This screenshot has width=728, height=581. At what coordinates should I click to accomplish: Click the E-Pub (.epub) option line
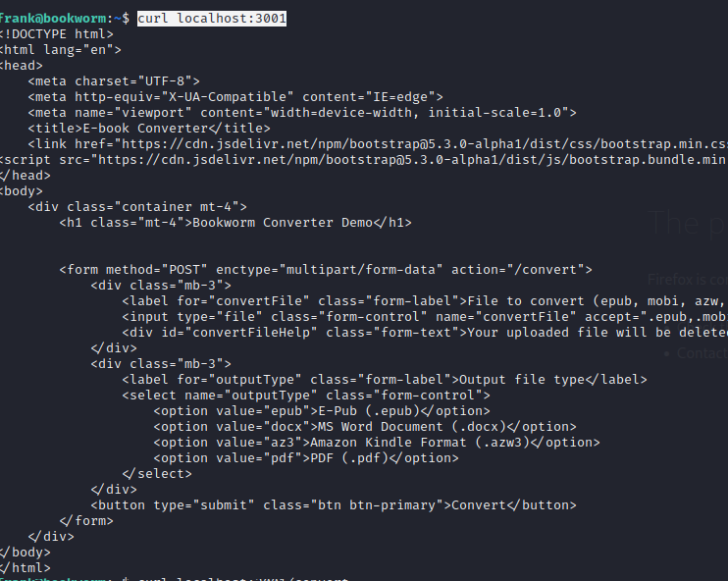(x=322, y=411)
